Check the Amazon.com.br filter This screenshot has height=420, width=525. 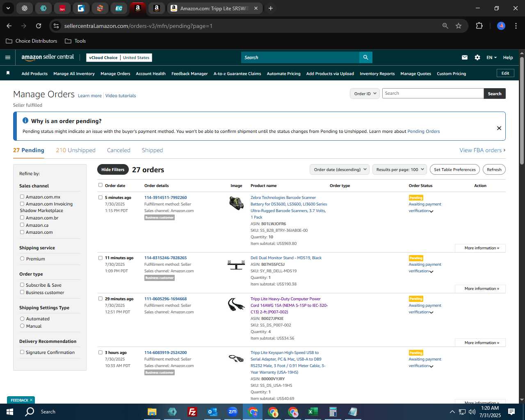pyautogui.click(x=22, y=217)
